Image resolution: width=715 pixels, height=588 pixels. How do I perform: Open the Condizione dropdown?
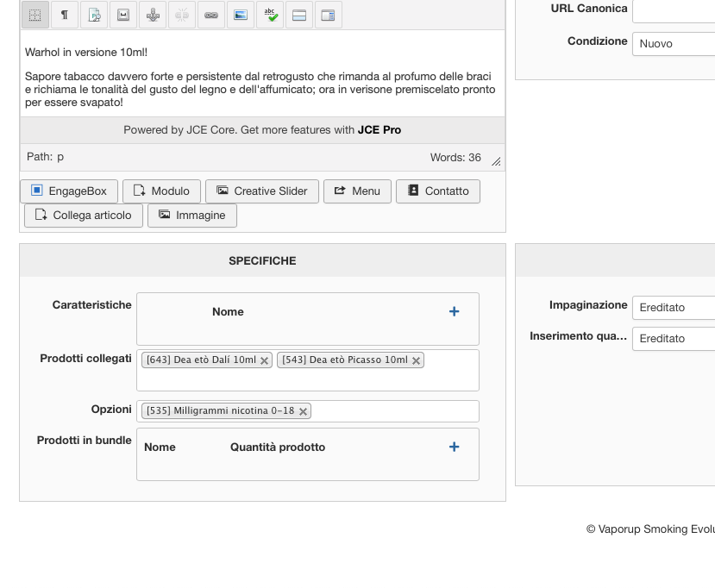tap(674, 44)
